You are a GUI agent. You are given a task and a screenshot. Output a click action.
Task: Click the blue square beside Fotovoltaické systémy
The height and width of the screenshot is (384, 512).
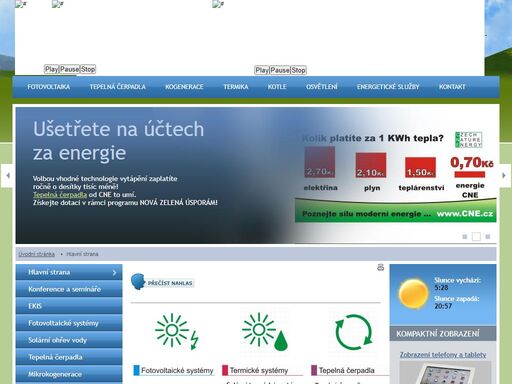(x=136, y=370)
